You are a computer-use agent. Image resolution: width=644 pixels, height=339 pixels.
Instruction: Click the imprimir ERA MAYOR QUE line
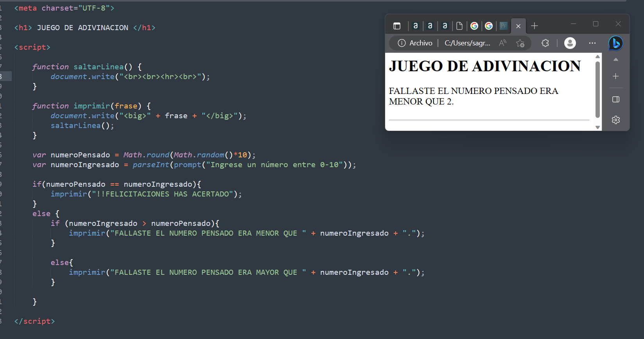247,272
